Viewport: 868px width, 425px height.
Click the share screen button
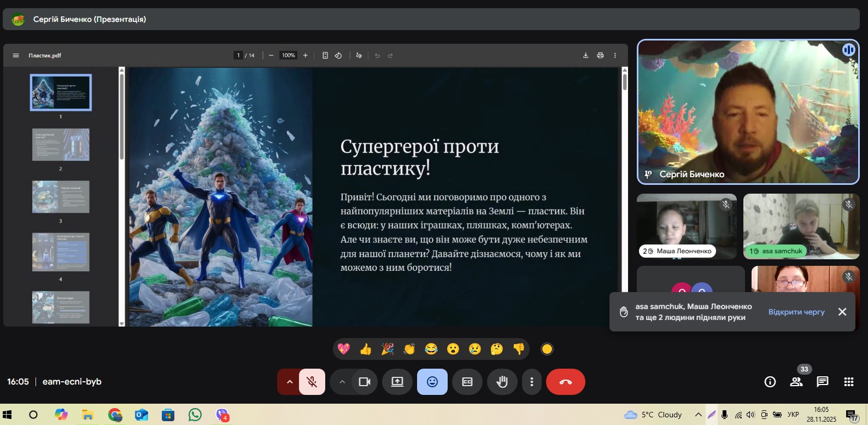[397, 382]
